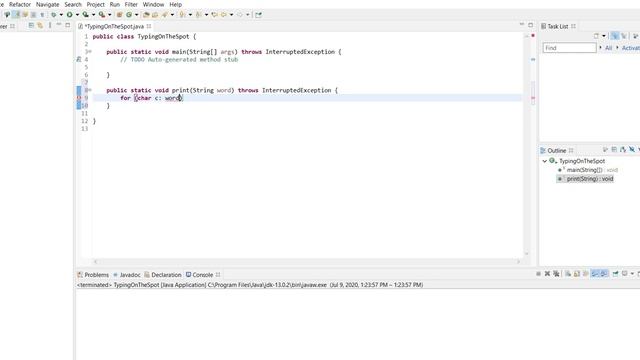Open the Coverage button dropdown arrow
The width and height of the screenshot is (640, 360).
93,15
